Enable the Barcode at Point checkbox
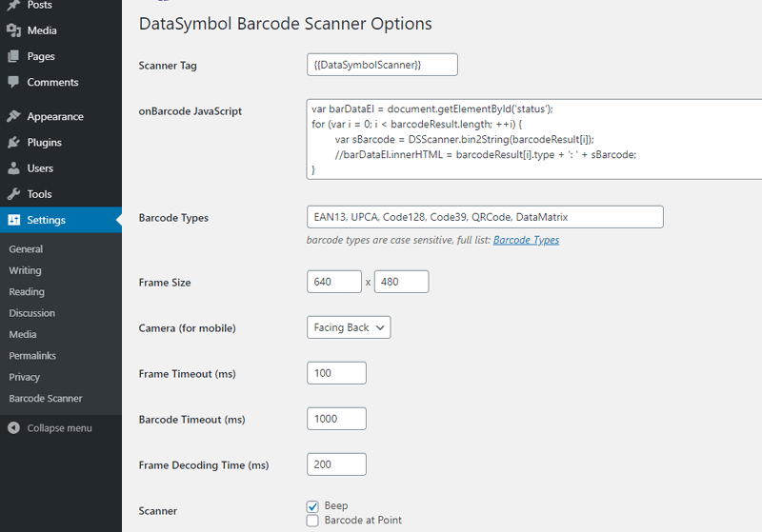 [312, 521]
